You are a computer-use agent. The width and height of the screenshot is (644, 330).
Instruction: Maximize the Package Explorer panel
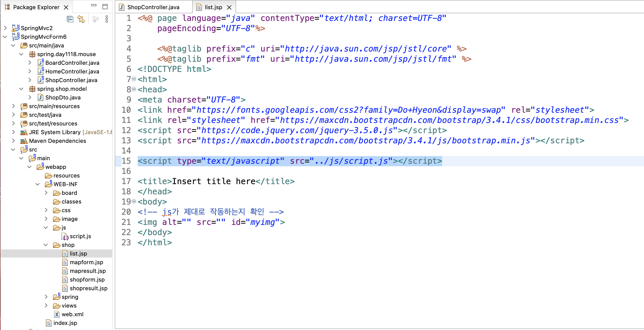(x=105, y=7)
